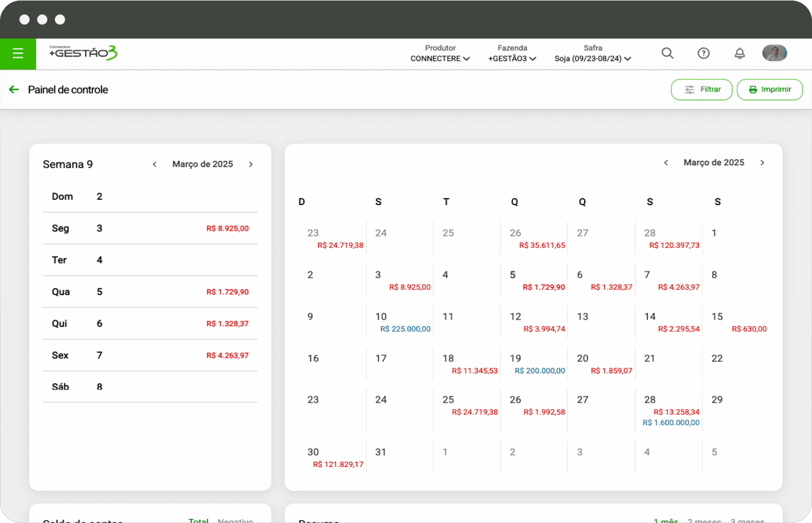This screenshot has width=812, height=523.
Task: Open the green hamburger menu
Action: pos(18,53)
